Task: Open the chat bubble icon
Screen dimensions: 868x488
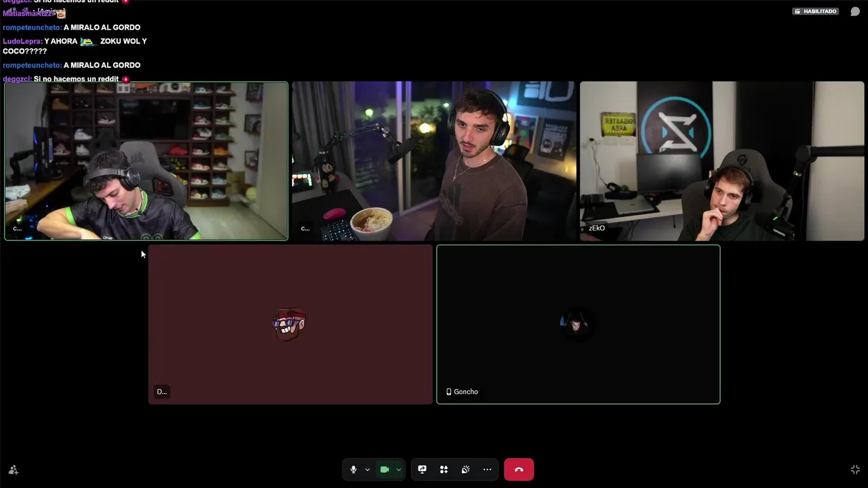Action: coord(855,12)
